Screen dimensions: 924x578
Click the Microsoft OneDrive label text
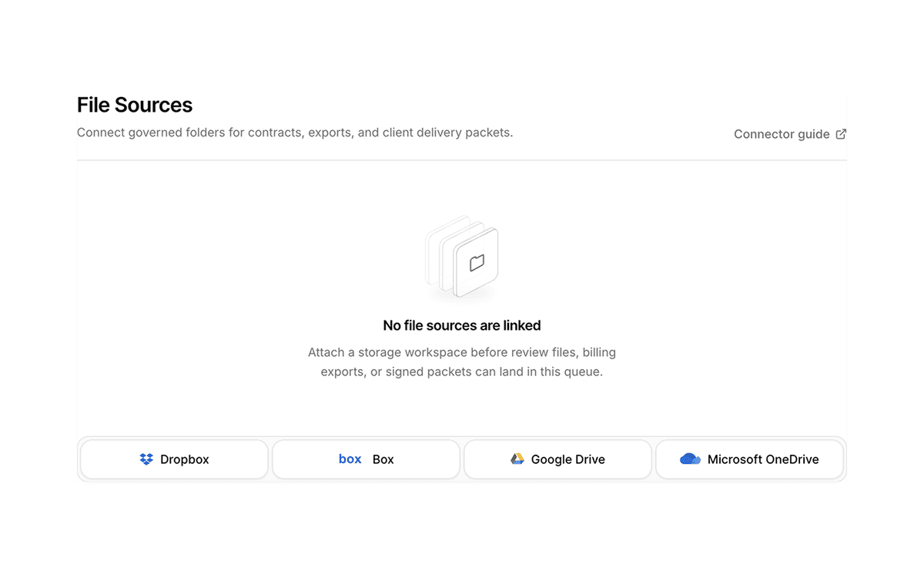tap(763, 459)
